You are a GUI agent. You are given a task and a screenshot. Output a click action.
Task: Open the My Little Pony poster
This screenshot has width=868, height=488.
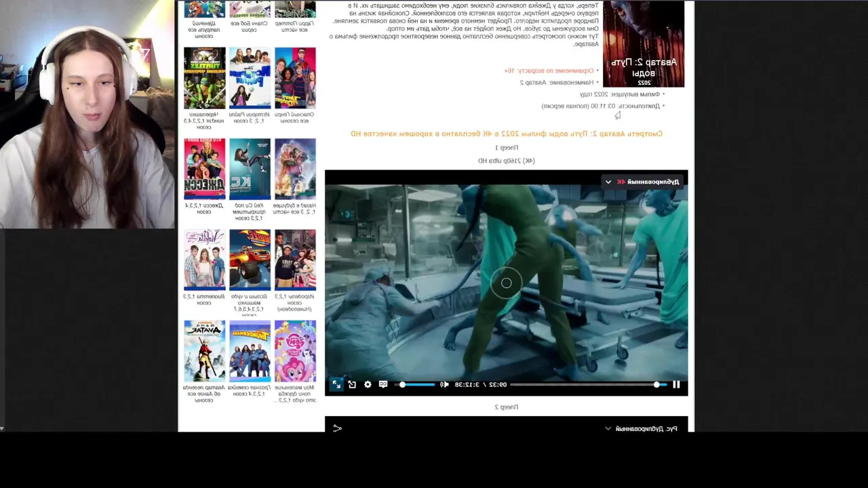(x=295, y=351)
